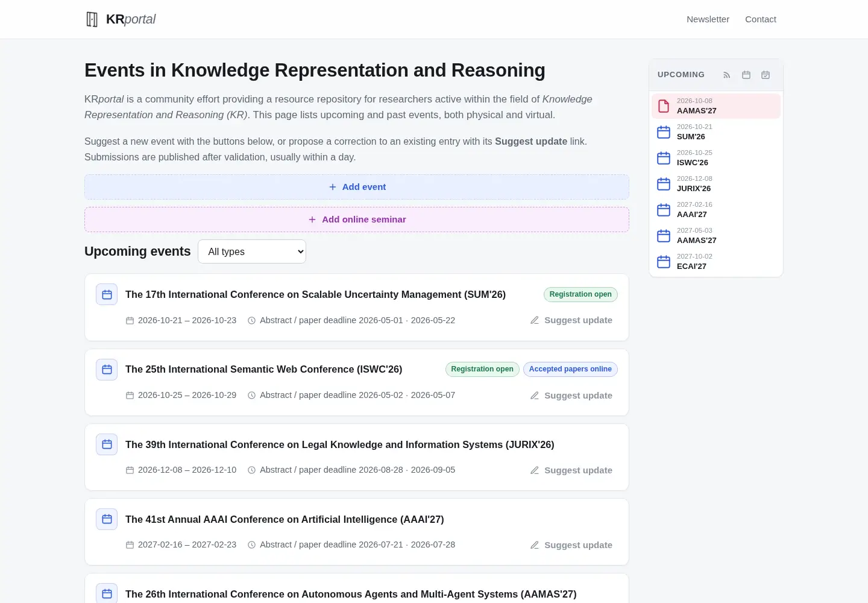Suggest an update for the AAAI'27 event
Viewport: 868px width, 603px height.
571,545
